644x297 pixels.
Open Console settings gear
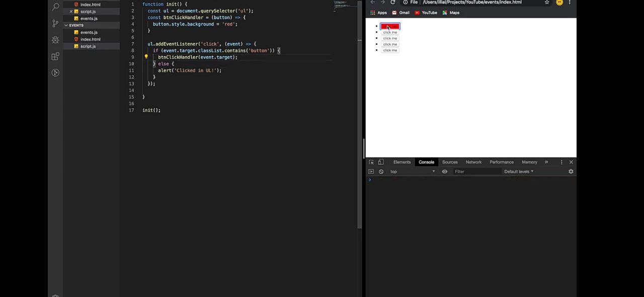coord(571,171)
